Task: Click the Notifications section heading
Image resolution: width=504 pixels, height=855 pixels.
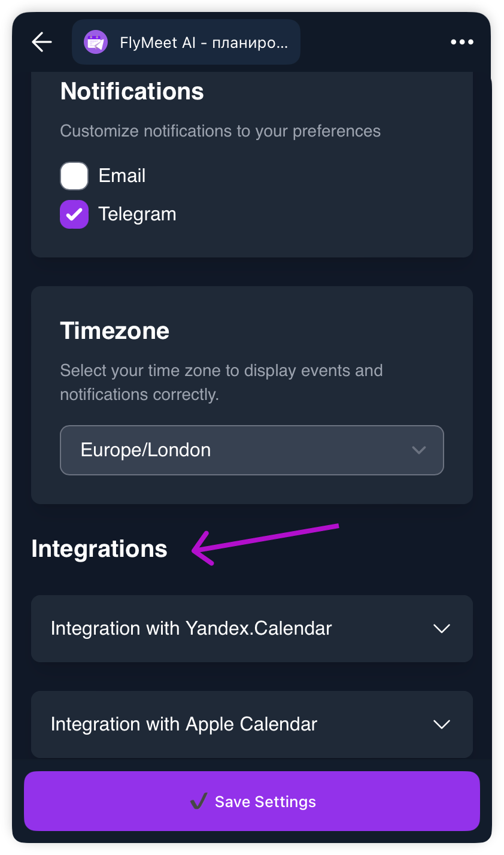Action: pos(132,92)
